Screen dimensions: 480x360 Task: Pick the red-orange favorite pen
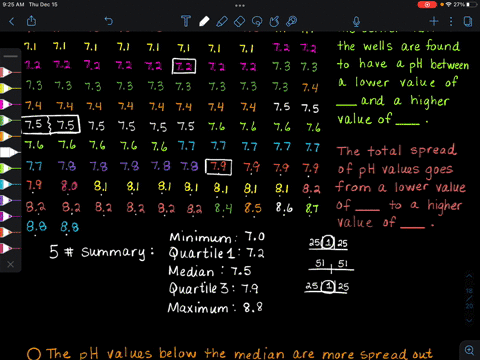[x=10, y=232]
